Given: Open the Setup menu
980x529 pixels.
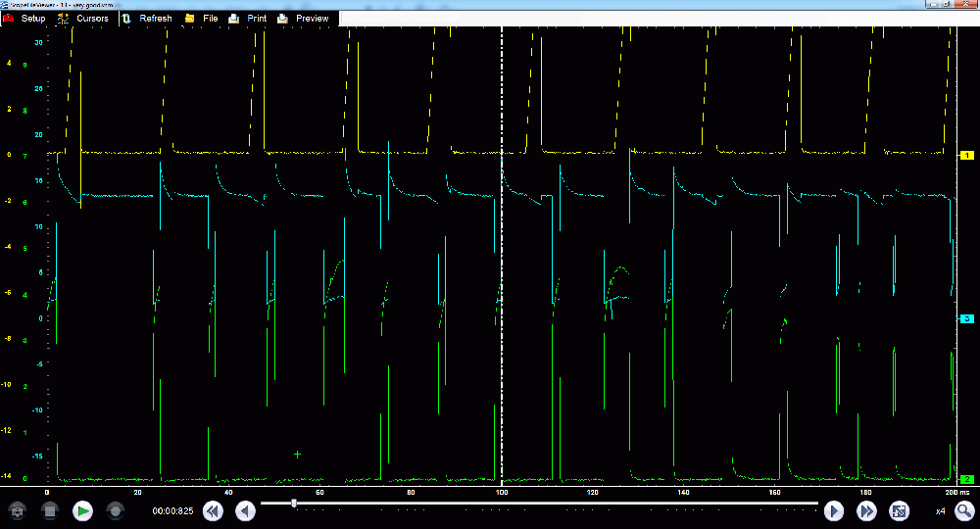Looking at the screenshot, I should click(x=33, y=19).
